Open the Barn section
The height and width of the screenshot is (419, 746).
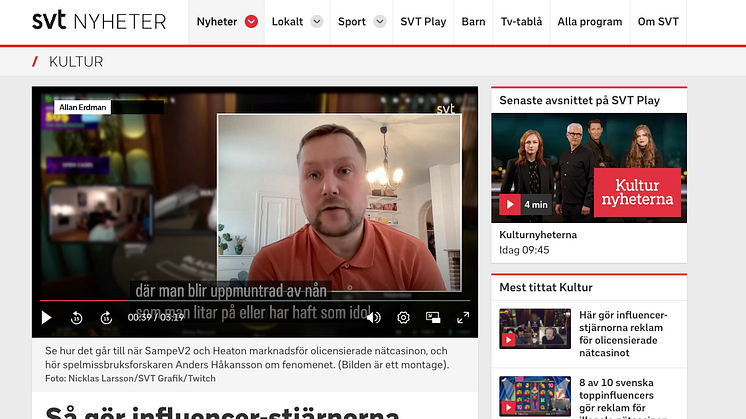(473, 21)
